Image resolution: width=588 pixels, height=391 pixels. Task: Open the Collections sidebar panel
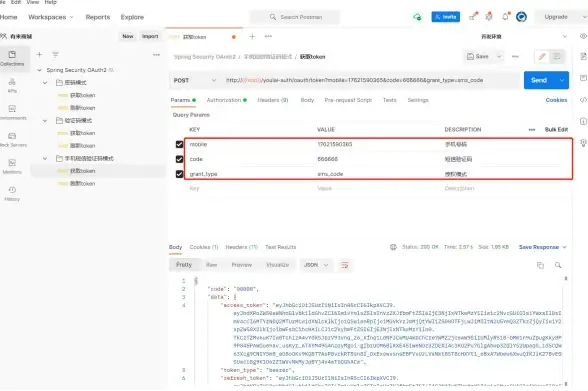tap(12, 58)
